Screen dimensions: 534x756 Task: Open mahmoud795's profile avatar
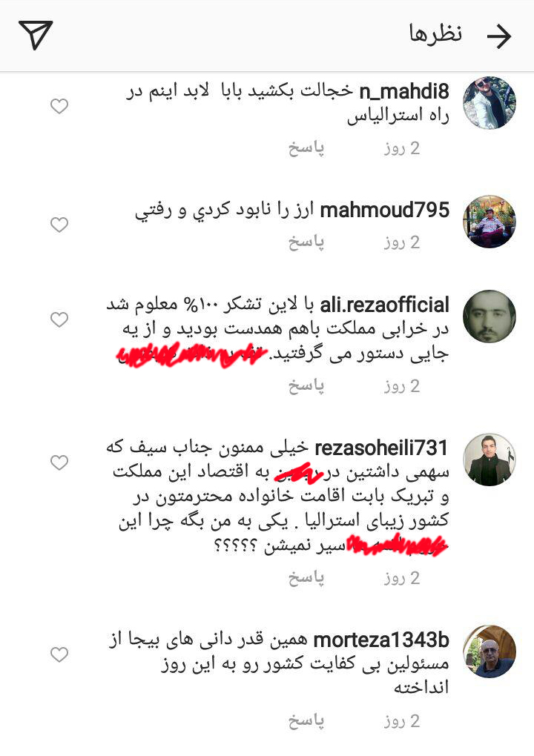[x=489, y=222]
